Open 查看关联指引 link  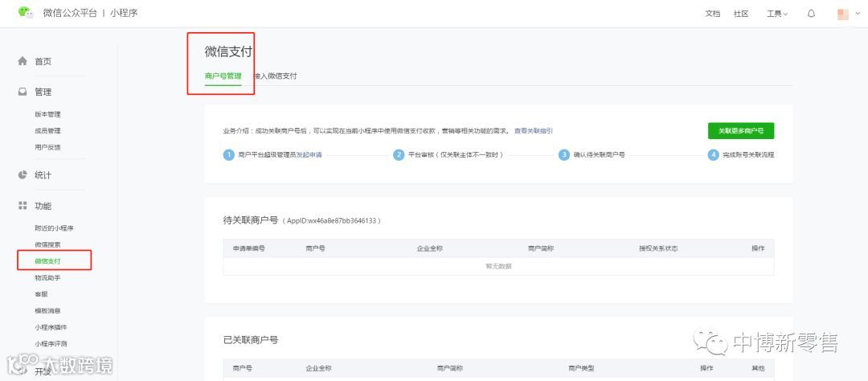(533, 131)
